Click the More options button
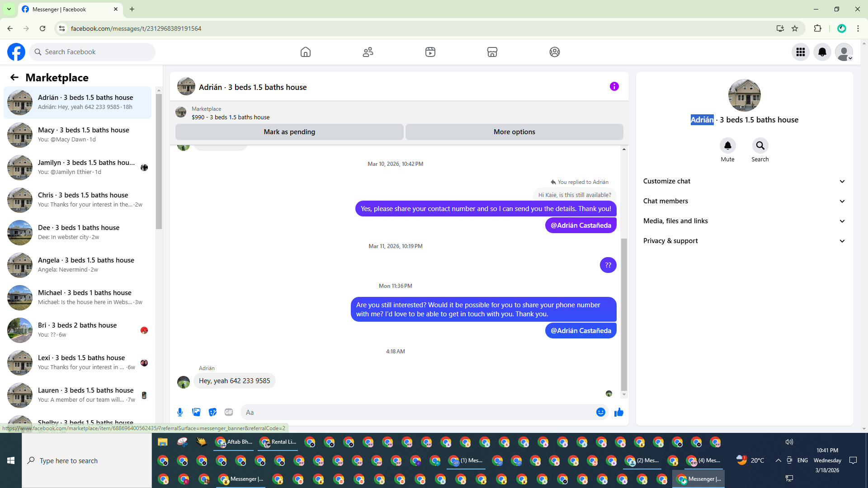This screenshot has height=488, width=868. click(x=514, y=132)
